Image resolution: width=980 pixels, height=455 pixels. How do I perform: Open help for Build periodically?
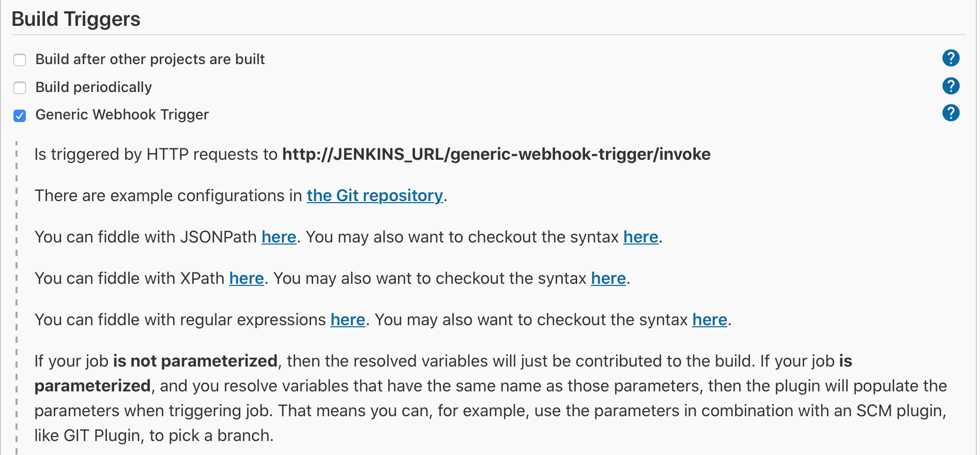950,86
